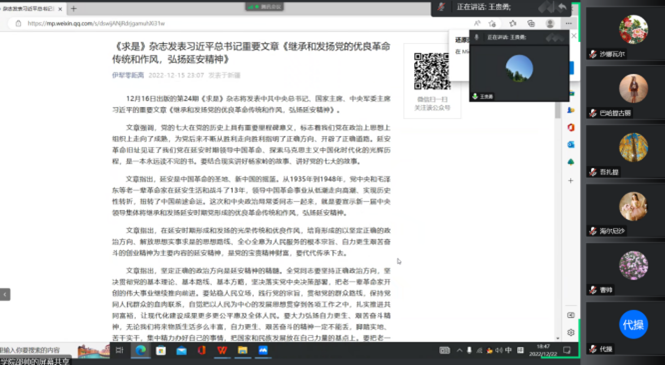Image resolution: width=665 pixels, height=365 pixels.
Task: Click the tray microphone icon
Action: click(469, 350)
